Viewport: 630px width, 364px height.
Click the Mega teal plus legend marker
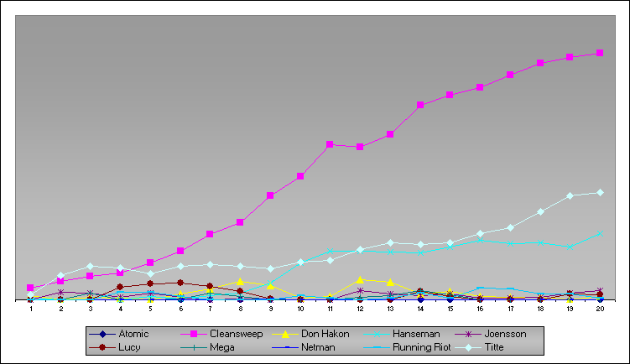(x=194, y=347)
